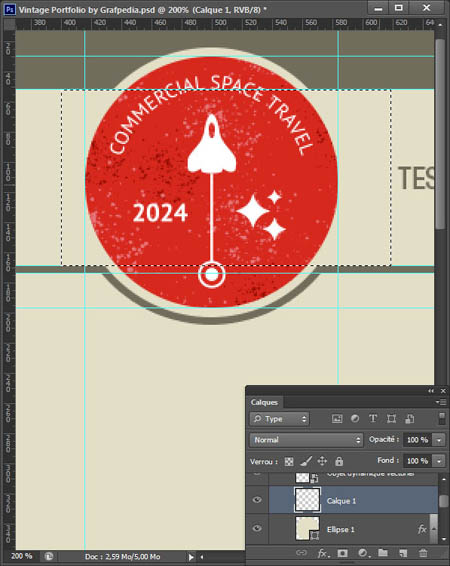Image resolution: width=450 pixels, height=566 pixels.
Task: Select the Calques panel tab
Action: point(265,402)
